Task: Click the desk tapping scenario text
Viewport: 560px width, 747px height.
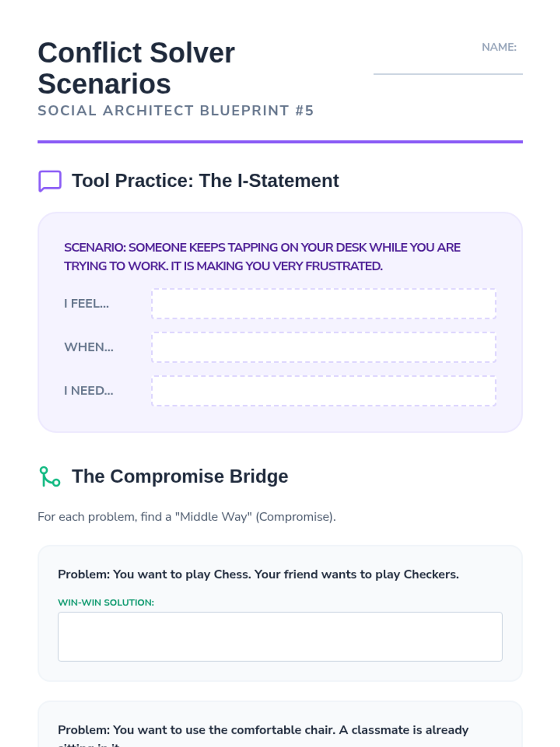Action: [262, 257]
